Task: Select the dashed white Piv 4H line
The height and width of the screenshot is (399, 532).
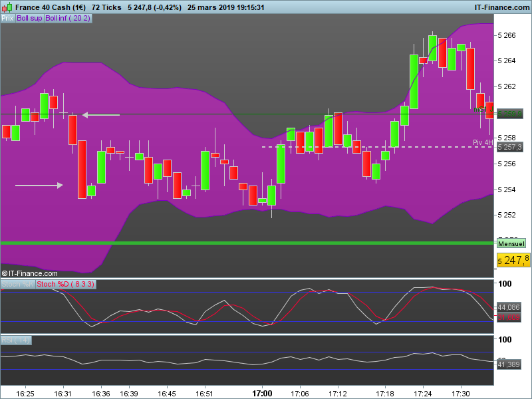Action: click(378, 147)
